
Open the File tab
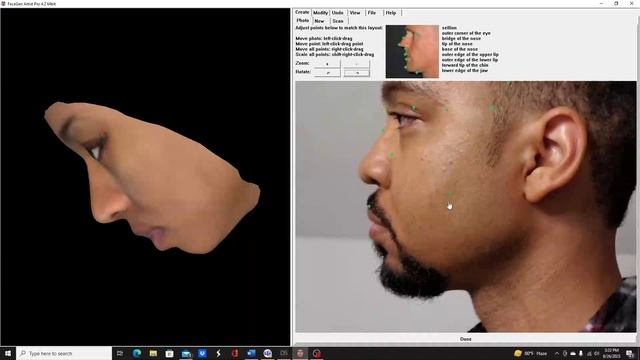[372, 13]
